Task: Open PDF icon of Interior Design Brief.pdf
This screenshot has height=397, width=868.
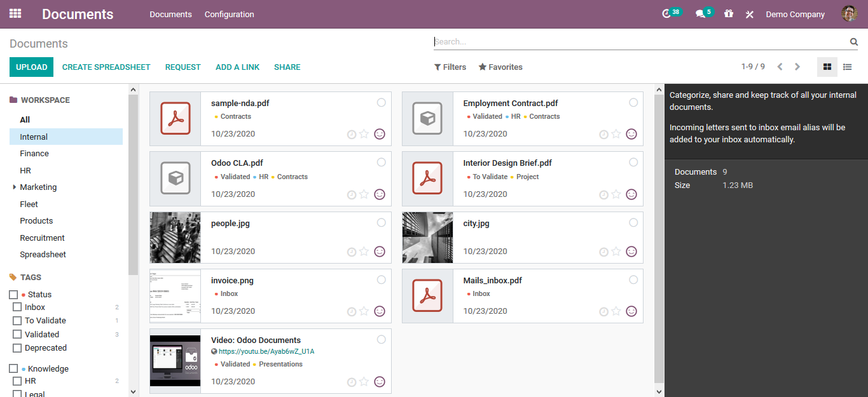Action: 427,178
